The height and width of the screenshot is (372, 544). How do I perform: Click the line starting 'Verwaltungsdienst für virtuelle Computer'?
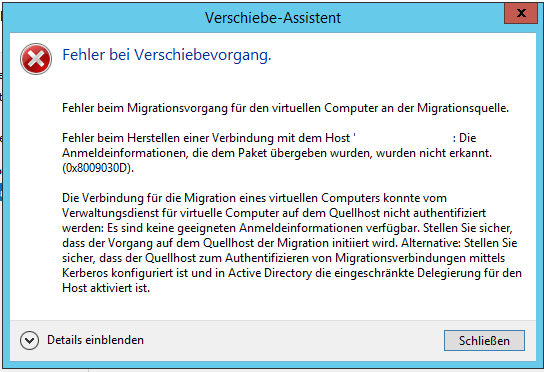coord(274,213)
